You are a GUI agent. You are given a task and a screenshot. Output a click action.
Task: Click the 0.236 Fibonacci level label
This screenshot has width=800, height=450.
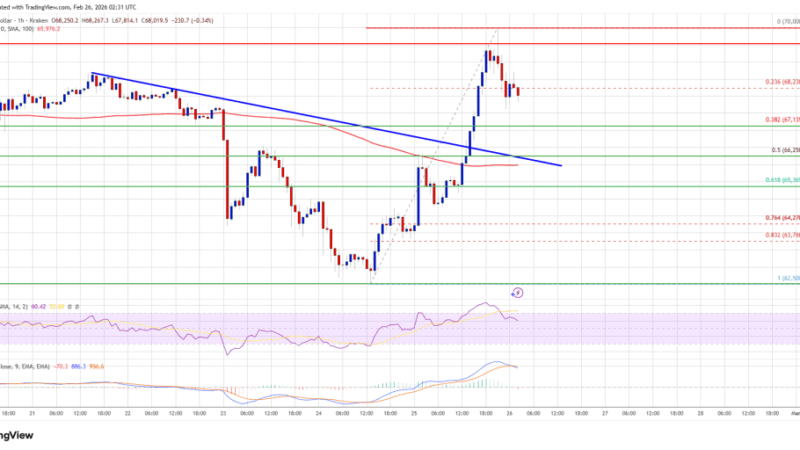[782, 82]
